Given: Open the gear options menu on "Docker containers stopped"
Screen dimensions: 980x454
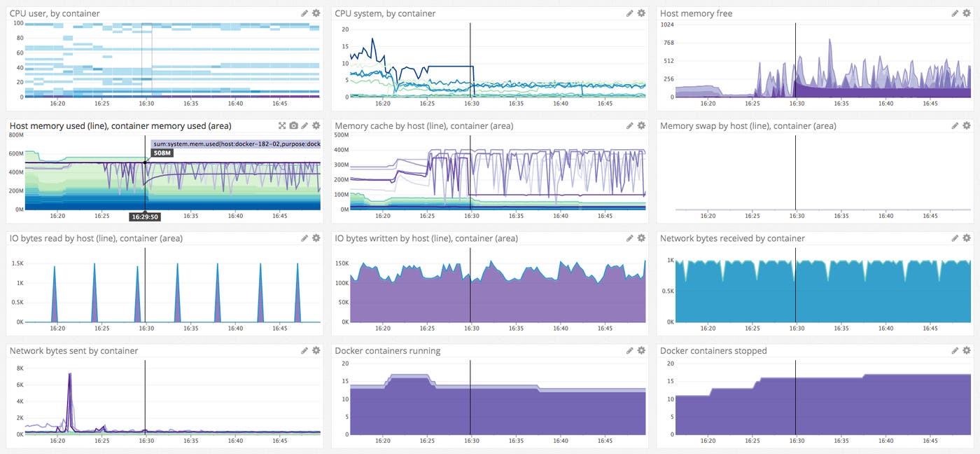Looking at the screenshot, I should click(x=967, y=350).
